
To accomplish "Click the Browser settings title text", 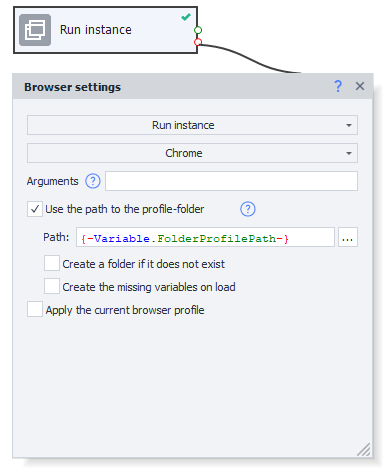I will (72, 87).
